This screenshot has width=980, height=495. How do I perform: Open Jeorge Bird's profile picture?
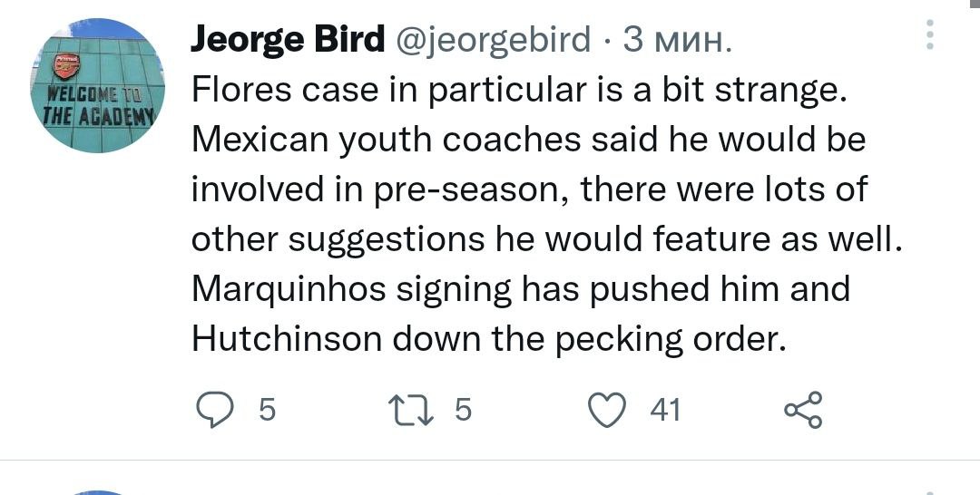point(98,86)
